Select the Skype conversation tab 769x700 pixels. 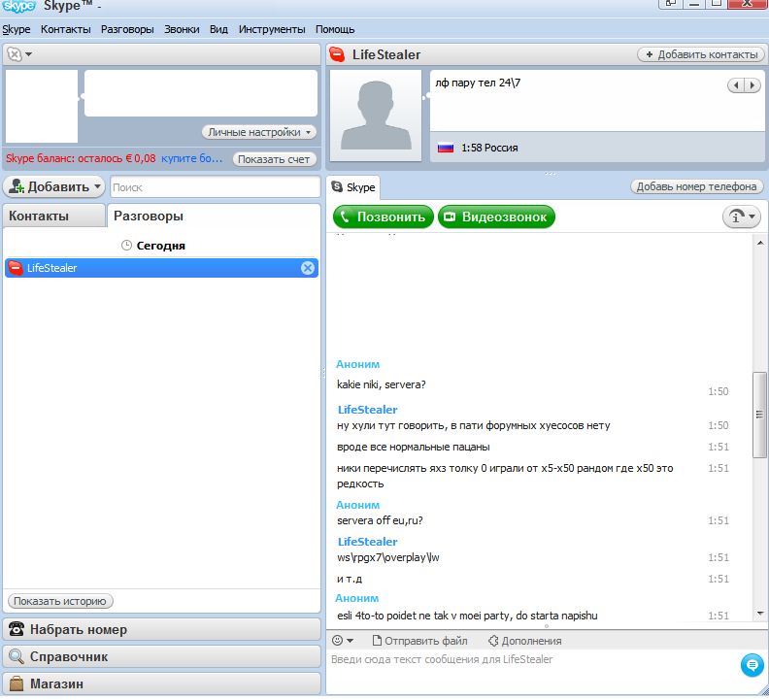353,187
